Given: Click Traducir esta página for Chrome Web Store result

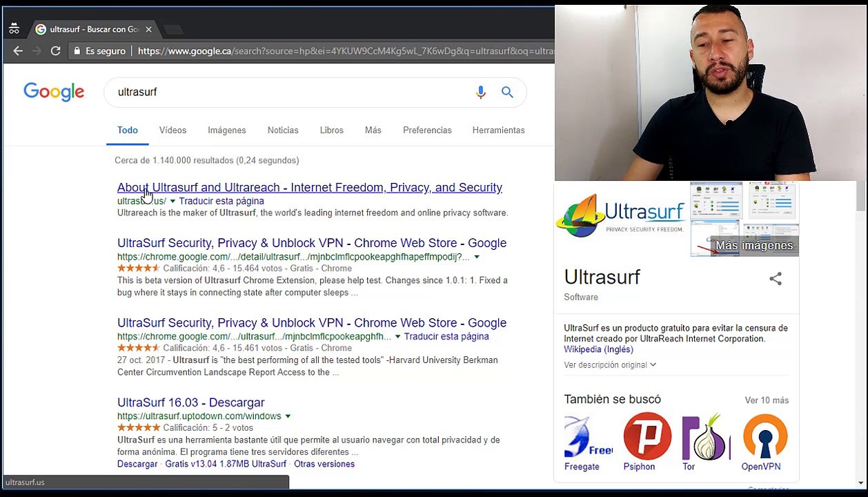Looking at the screenshot, I should click(446, 336).
